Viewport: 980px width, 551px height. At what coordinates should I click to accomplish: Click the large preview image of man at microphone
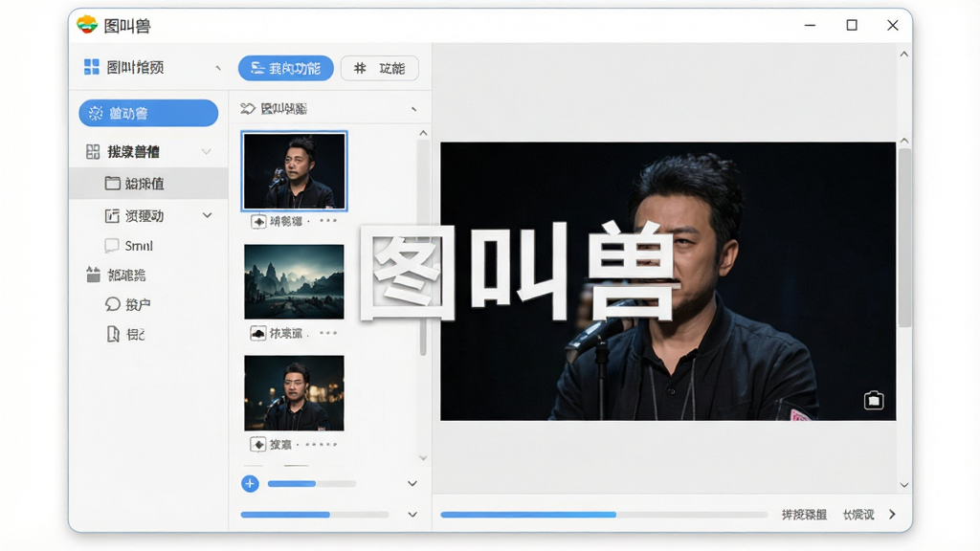coord(668,281)
